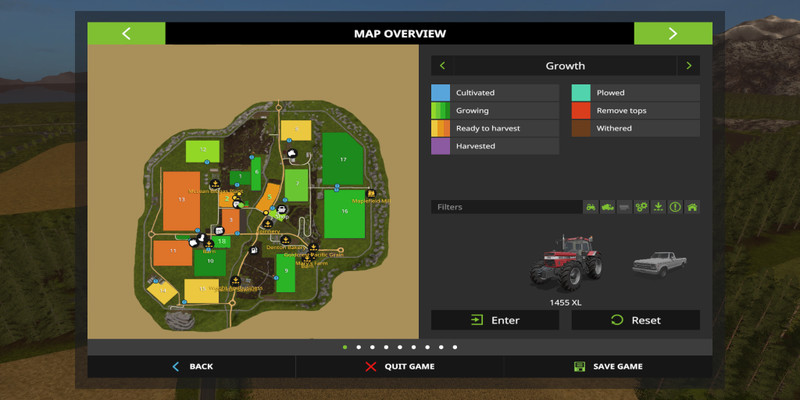
Task: Toggle the house buildings filter icon
Action: pos(691,207)
